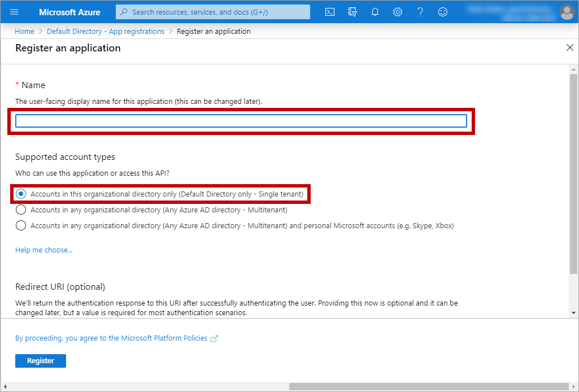Click the Supported account types heading
The image size is (579, 392).
(x=65, y=157)
